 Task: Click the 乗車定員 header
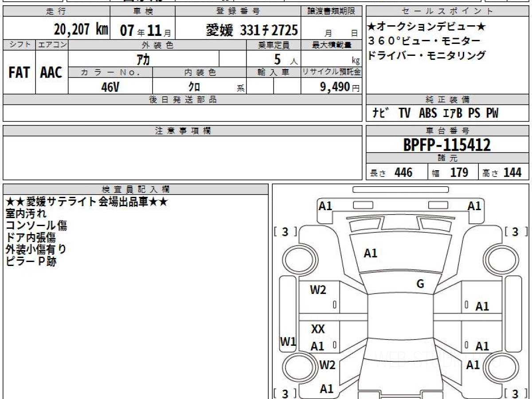click(x=274, y=45)
